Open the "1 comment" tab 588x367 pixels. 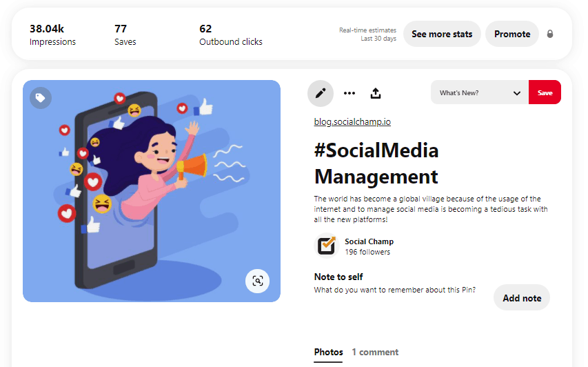pyautogui.click(x=375, y=352)
